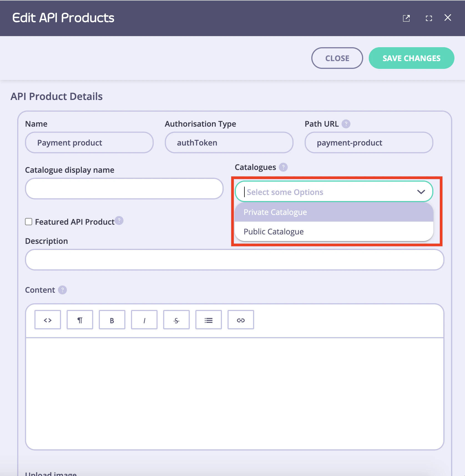
Task: Click the paragraph formatting icon
Action: pos(80,319)
